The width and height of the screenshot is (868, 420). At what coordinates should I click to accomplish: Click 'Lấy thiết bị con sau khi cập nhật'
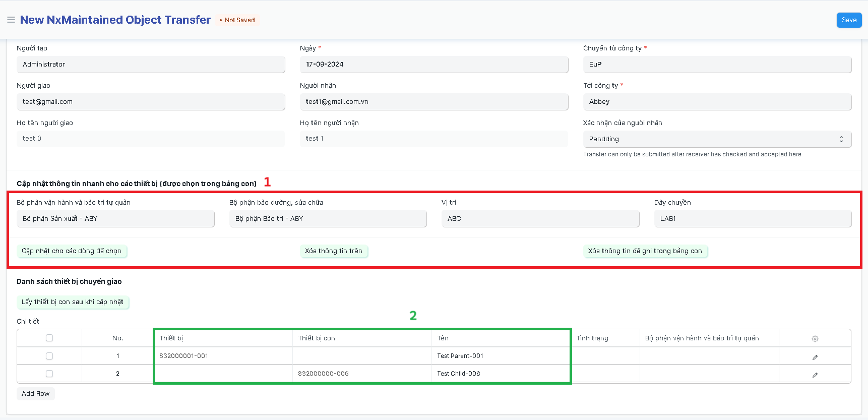[x=73, y=302]
